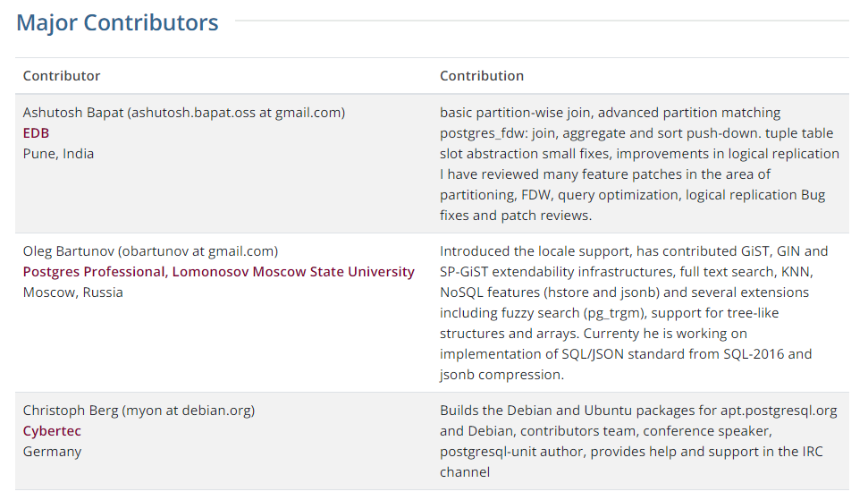This screenshot has width=868, height=500.
Task: Click the Contribution column header
Action: click(482, 76)
